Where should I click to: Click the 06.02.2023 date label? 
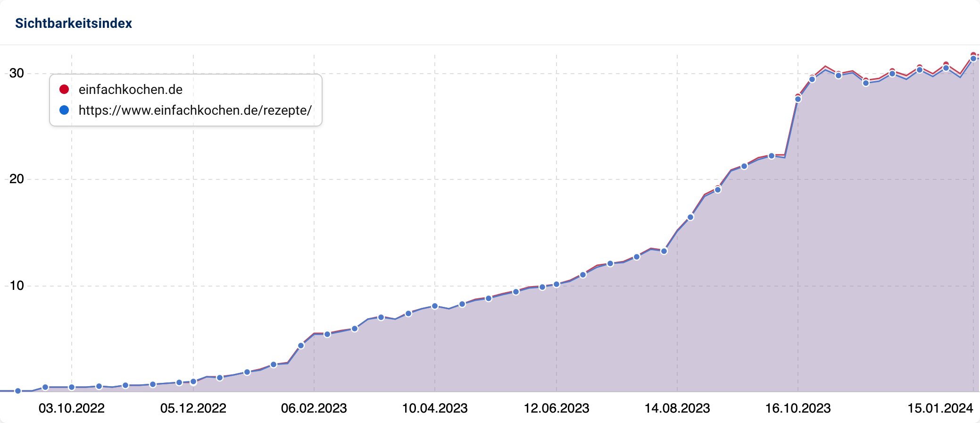[314, 408]
